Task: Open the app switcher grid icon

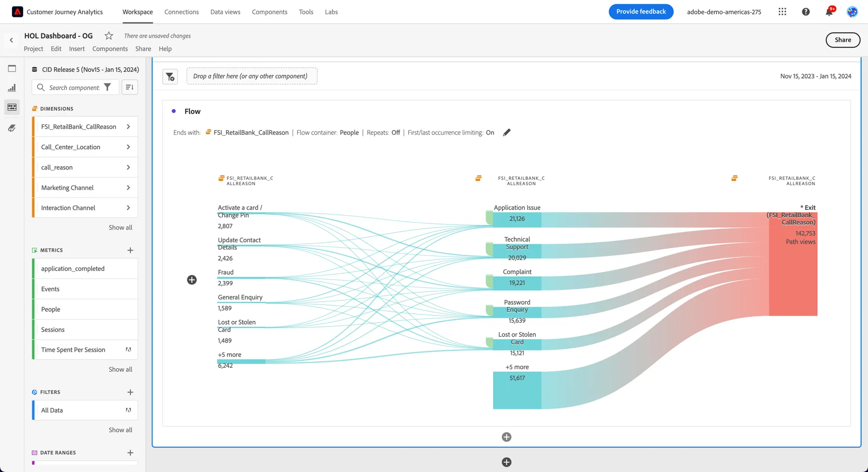Action: tap(782, 12)
